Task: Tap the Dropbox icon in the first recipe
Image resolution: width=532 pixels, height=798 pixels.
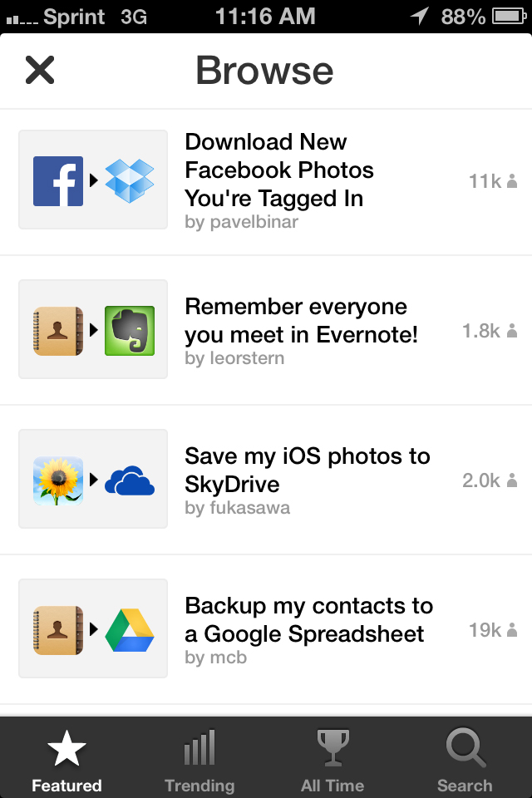Action: point(130,180)
